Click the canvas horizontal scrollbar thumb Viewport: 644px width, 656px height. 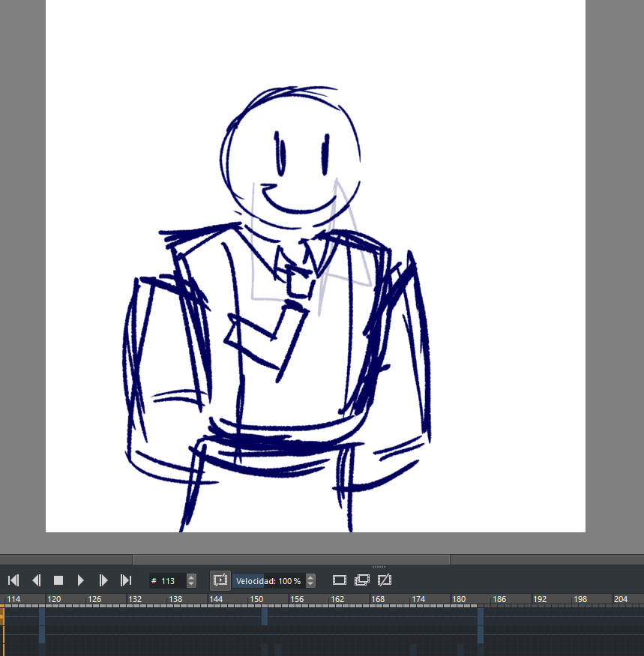(x=291, y=560)
